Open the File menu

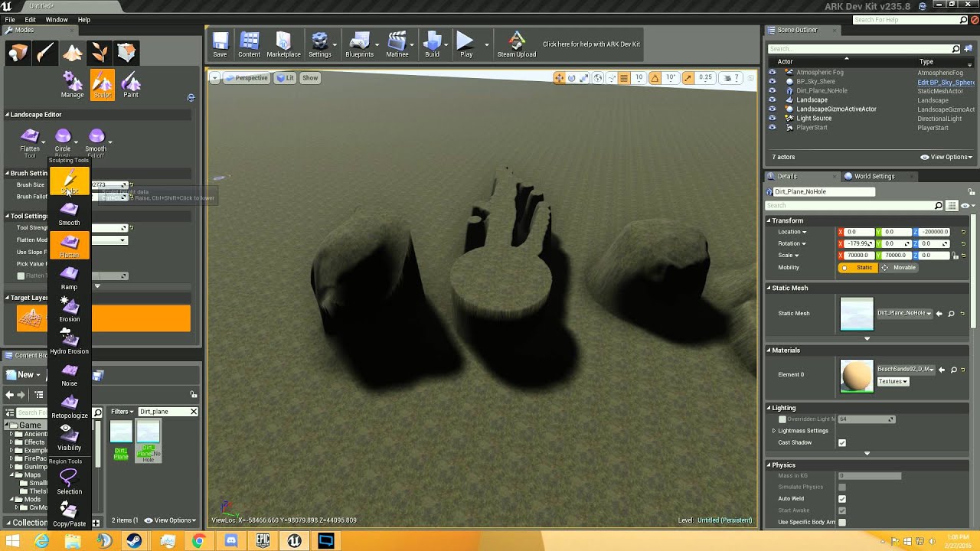click(10, 20)
